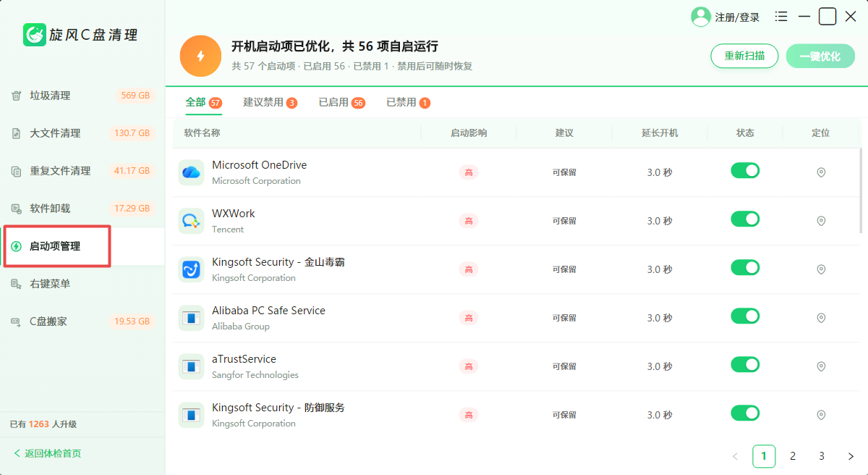This screenshot has height=475, width=868.
Task: Click the Microsoft OneDrive app icon
Action: (x=191, y=172)
